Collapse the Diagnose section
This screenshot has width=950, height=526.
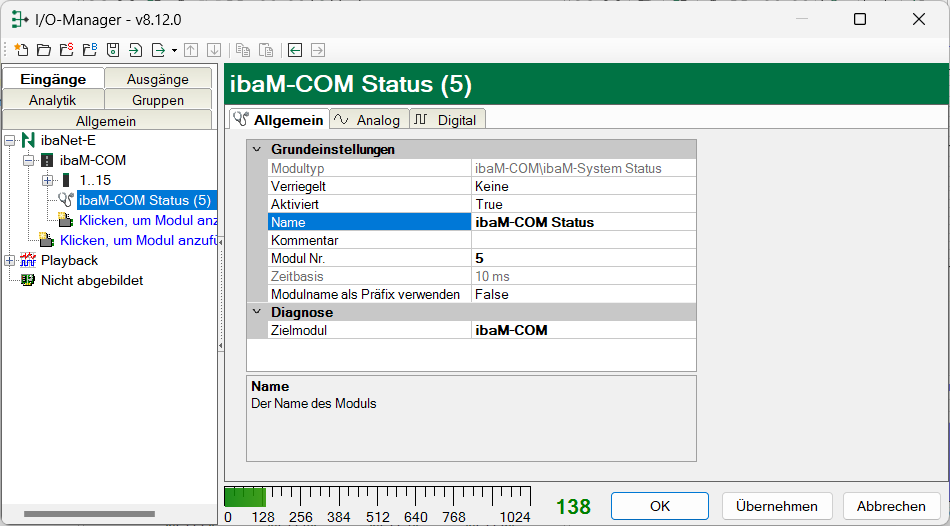point(257,312)
